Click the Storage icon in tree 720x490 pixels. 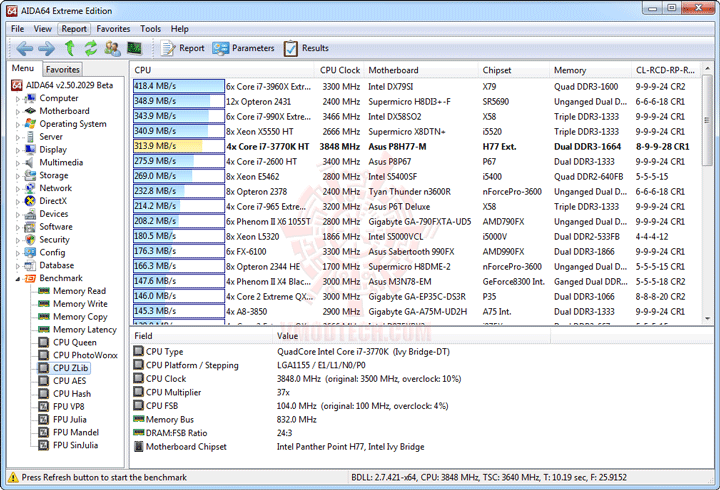(x=30, y=175)
